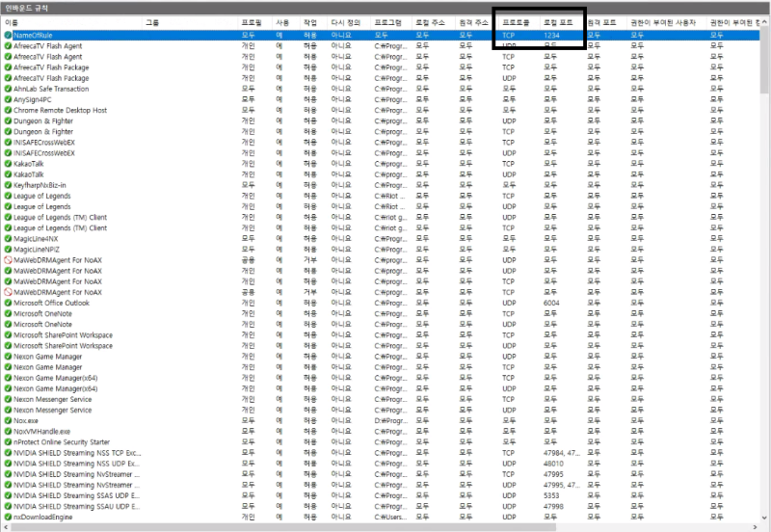Click icon next to Chrome Remote Desktop Host
This screenshot has height=532, width=771.
(x=8, y=110)
